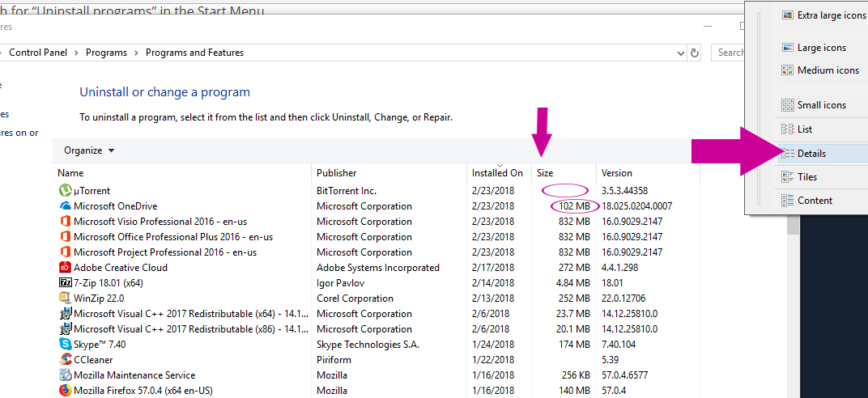Image resolution: width=868 pixels, height=398 pixels.
Task: Click the view menu's vertical slider
Action: click(760, 108)
